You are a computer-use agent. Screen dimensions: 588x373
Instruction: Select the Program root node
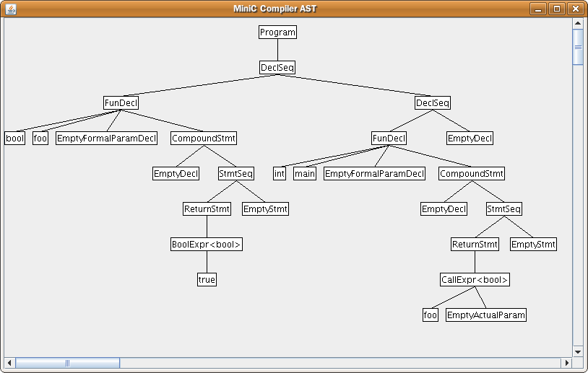(278, 32)
